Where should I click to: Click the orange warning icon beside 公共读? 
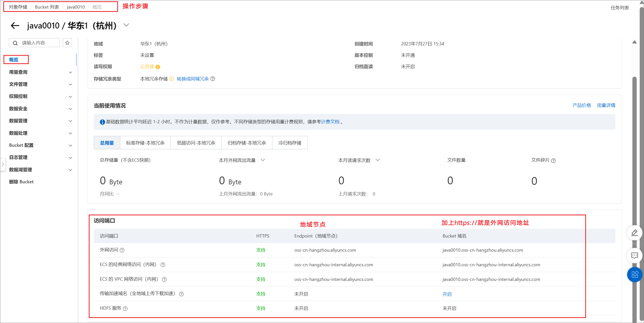(158, 67)
